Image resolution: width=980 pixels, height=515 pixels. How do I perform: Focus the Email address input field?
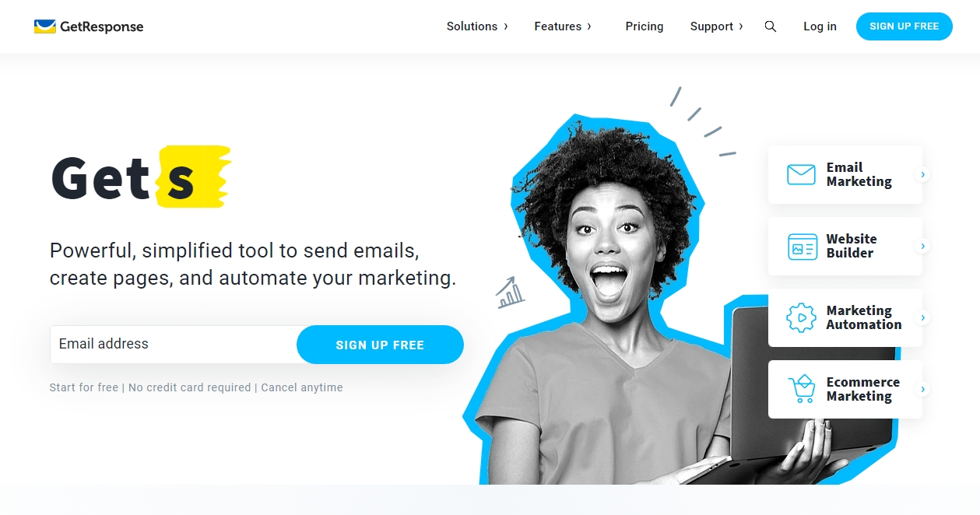174,345
